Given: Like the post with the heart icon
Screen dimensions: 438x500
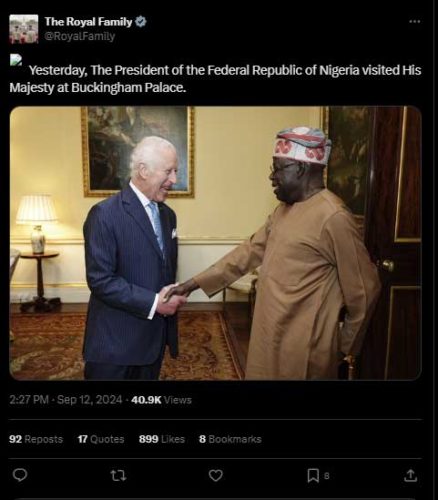Looking at the screenshot, I should tap(216, 475).
